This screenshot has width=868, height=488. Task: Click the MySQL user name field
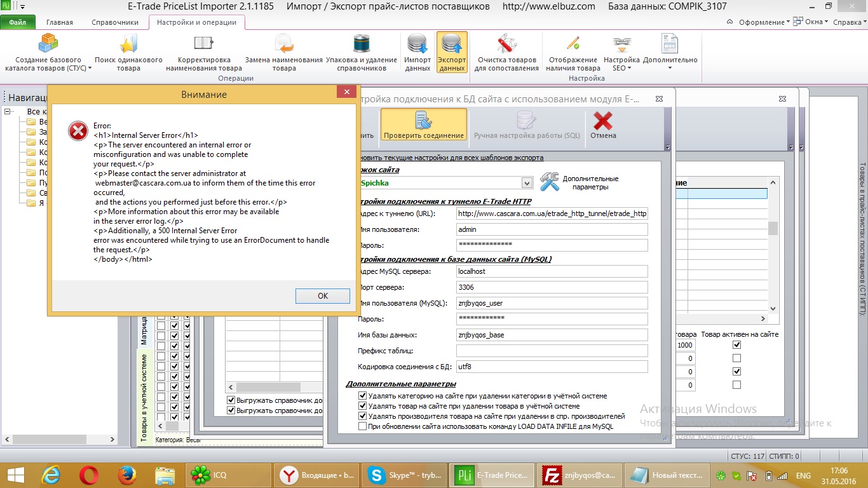552,303
